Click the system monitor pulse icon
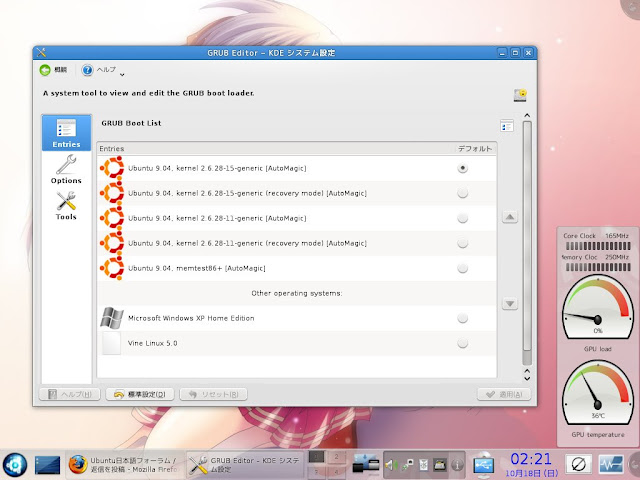This screenshot has height=480, width=640. click(x=611, y=464)
